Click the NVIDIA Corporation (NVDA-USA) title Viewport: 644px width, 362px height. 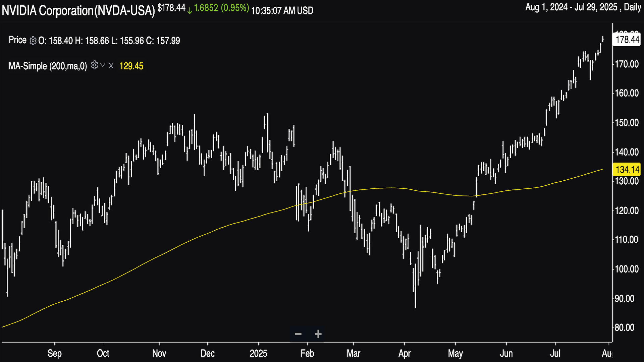tap(78, 11)
